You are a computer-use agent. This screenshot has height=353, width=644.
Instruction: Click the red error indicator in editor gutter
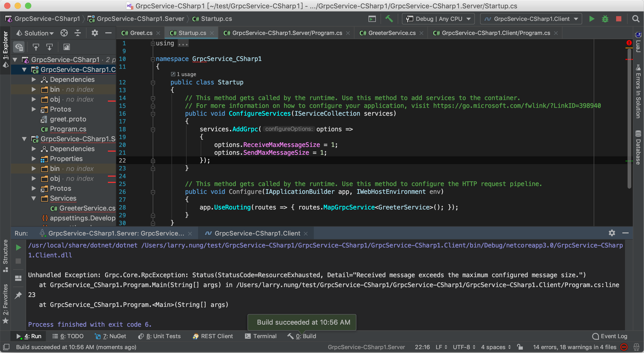click(x=629, y=43)
